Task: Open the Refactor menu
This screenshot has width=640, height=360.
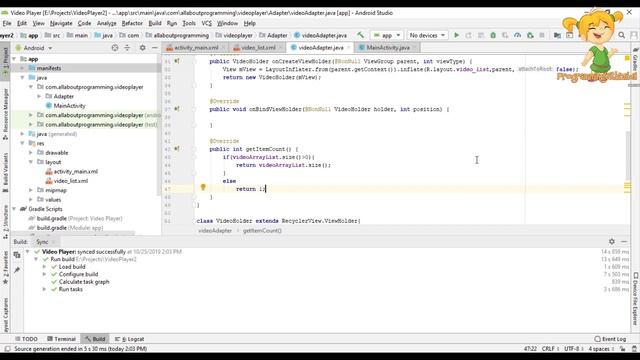Action: pos(132,23)
